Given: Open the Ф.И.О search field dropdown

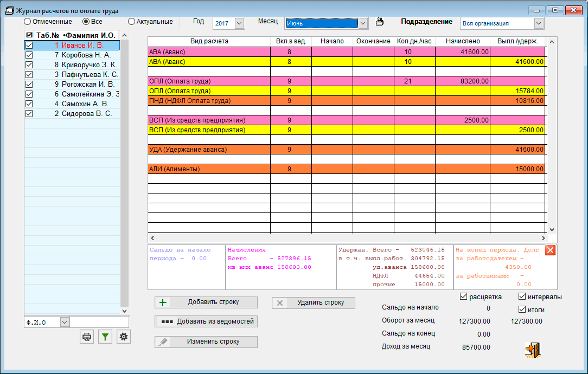Looking at the screenshot, I should point(65,322).
